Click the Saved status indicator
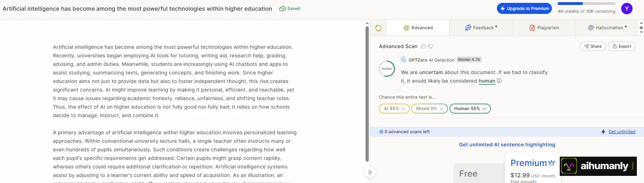644x183 pixels. (290, 9)
